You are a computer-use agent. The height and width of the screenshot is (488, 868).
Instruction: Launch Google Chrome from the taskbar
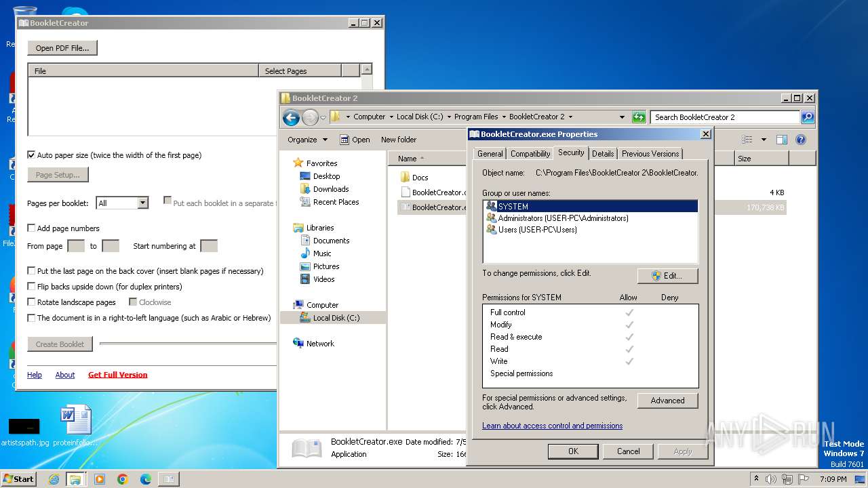point(123,479)
